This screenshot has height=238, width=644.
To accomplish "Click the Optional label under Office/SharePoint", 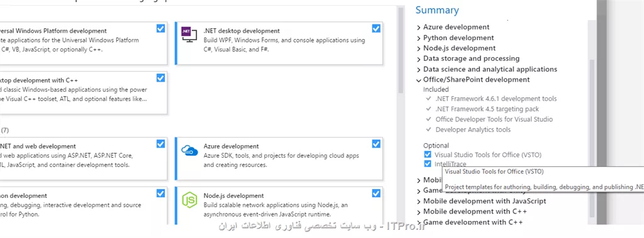I will point(436,145).
